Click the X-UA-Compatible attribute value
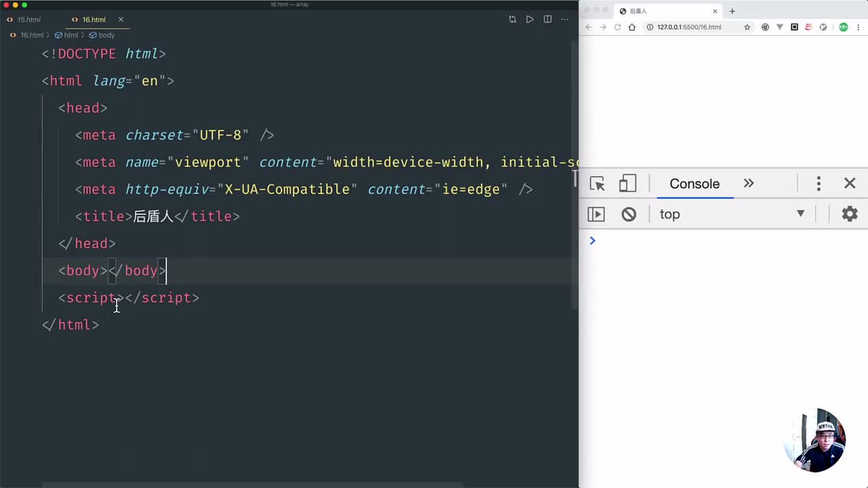Screen dimensions: 868x488 click(287, 189)
